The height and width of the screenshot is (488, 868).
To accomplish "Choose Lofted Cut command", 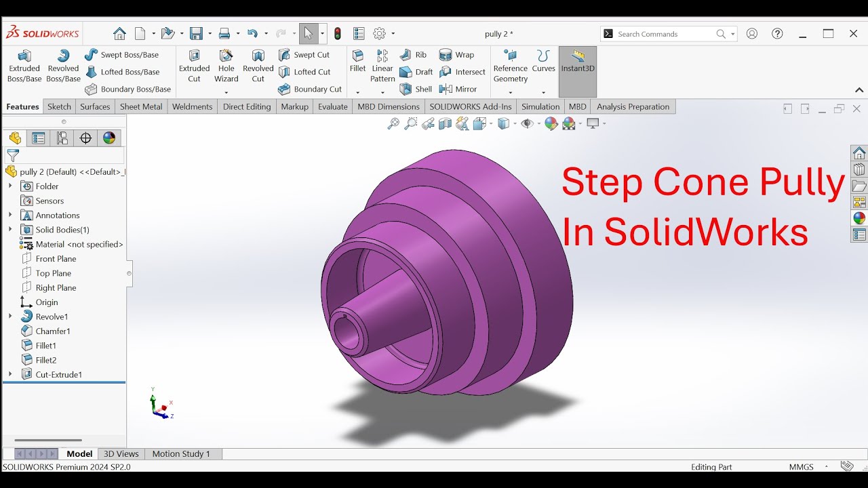I will (x=304, y=72).
